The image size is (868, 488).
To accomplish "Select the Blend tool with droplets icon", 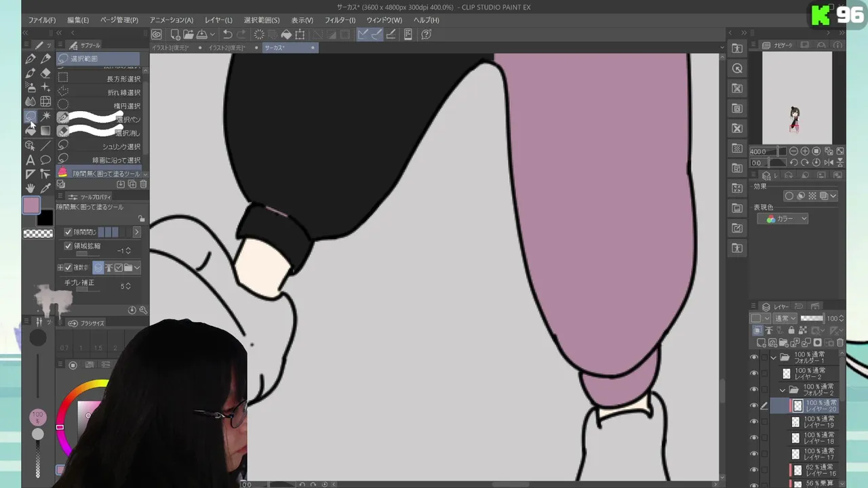I will [31, 102].
